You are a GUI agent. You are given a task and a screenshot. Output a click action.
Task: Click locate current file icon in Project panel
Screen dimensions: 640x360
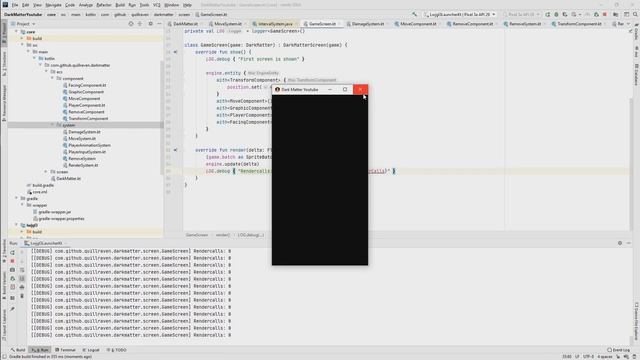coord(131,24)
